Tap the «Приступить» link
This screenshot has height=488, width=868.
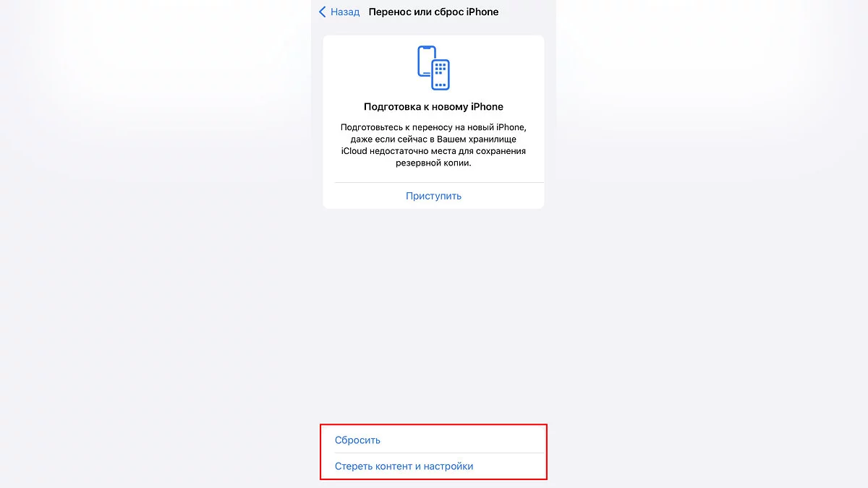433,196
